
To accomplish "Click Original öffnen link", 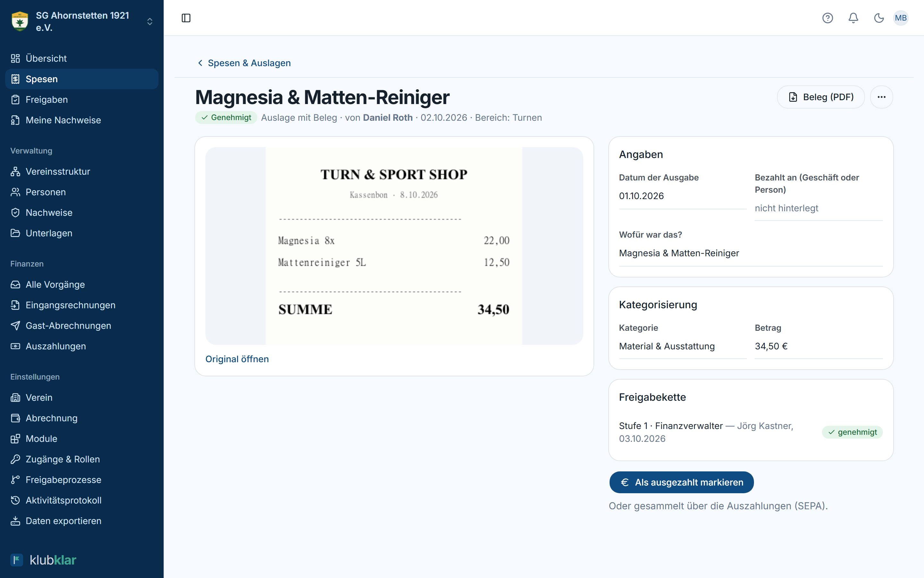I will (237, 359).
